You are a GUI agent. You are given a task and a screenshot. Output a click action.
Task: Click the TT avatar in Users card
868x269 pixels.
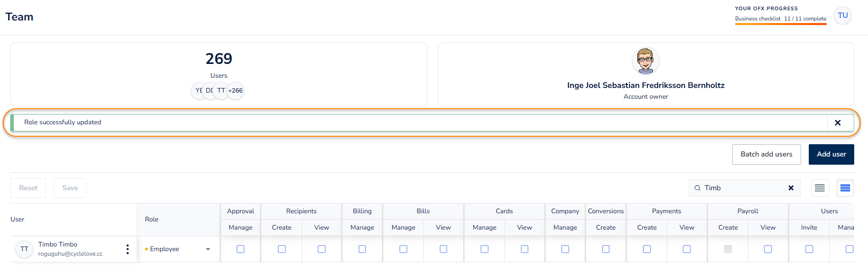(x=221, y=91)
